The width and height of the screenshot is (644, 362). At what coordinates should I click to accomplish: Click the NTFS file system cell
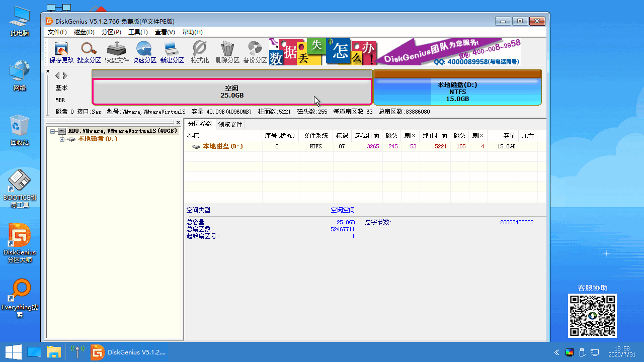click(315, 146)
